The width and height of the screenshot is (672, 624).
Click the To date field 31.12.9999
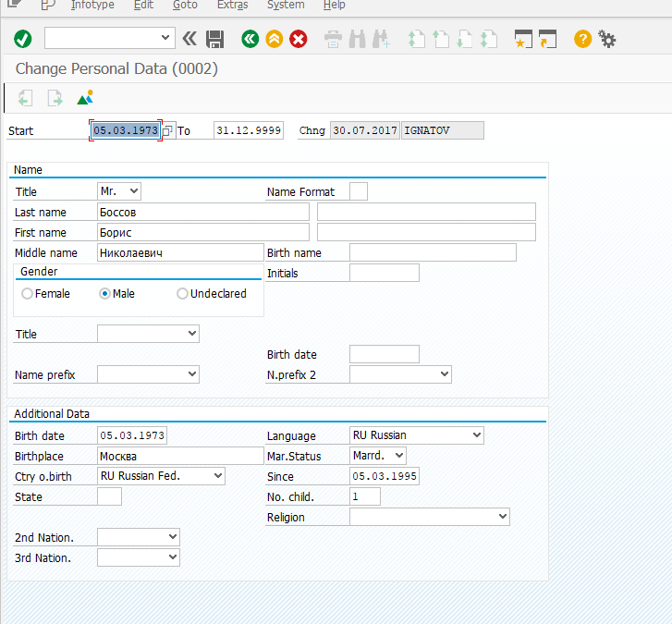pos(249,130)
